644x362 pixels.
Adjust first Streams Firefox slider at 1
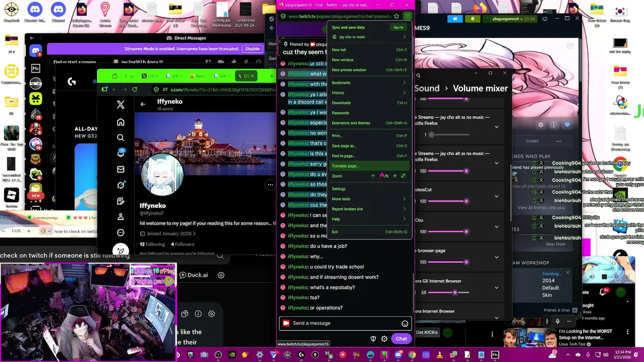pos(448,135)
